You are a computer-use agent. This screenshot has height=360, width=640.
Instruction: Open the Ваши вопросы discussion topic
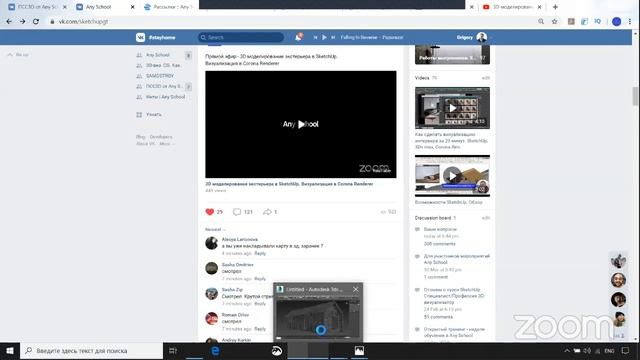coord(440,229)
